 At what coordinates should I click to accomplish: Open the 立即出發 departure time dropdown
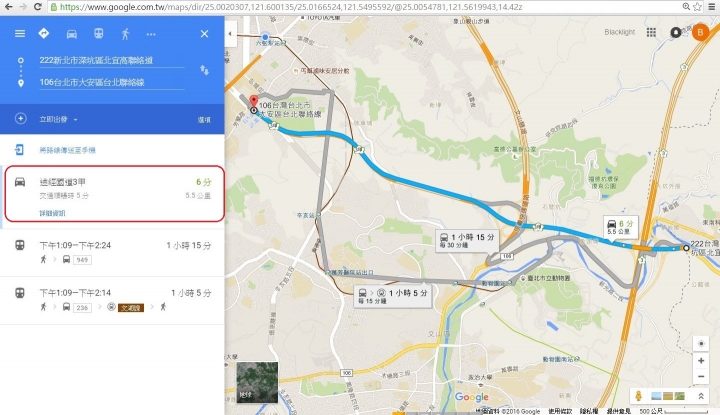pos(58,119)
